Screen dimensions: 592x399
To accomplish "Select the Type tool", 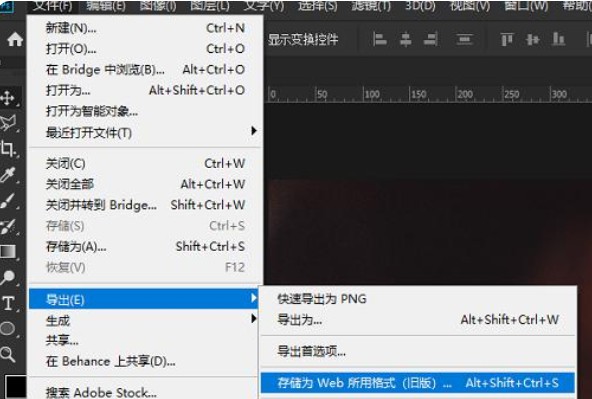I will [x=8, y=303].
